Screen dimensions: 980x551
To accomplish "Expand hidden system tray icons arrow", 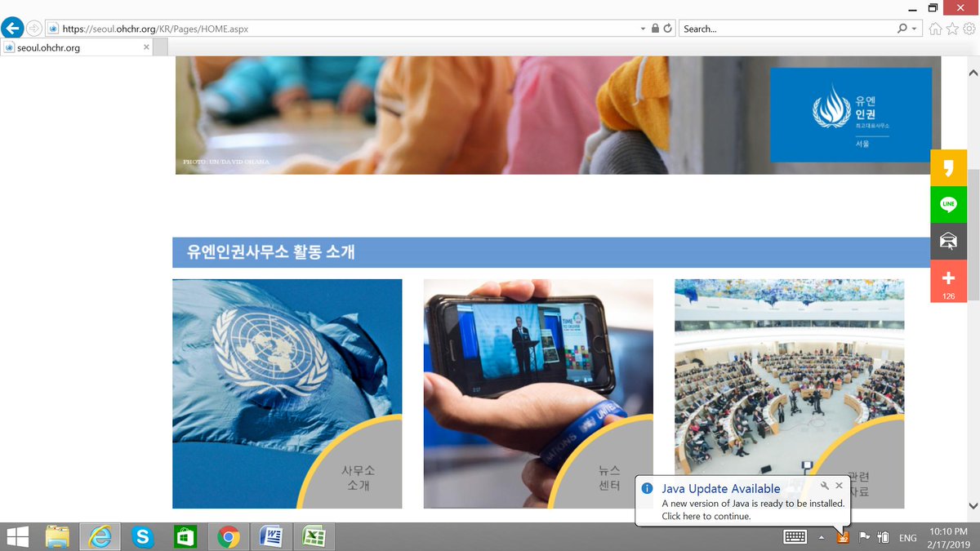I will [x=822, y=537].
